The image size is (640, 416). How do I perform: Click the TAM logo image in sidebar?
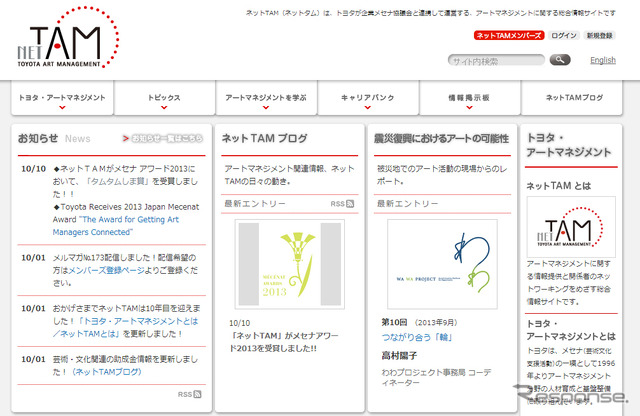point(571,227)
